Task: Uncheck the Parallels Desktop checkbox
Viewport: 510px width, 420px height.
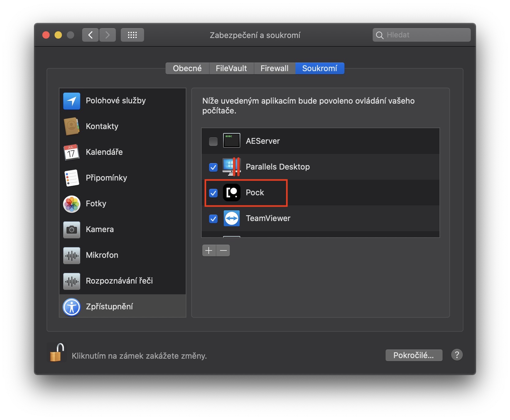Action: (213, 167)
